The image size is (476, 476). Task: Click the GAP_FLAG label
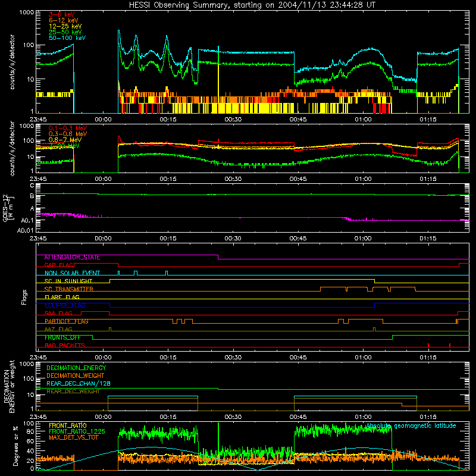(59, 265)
